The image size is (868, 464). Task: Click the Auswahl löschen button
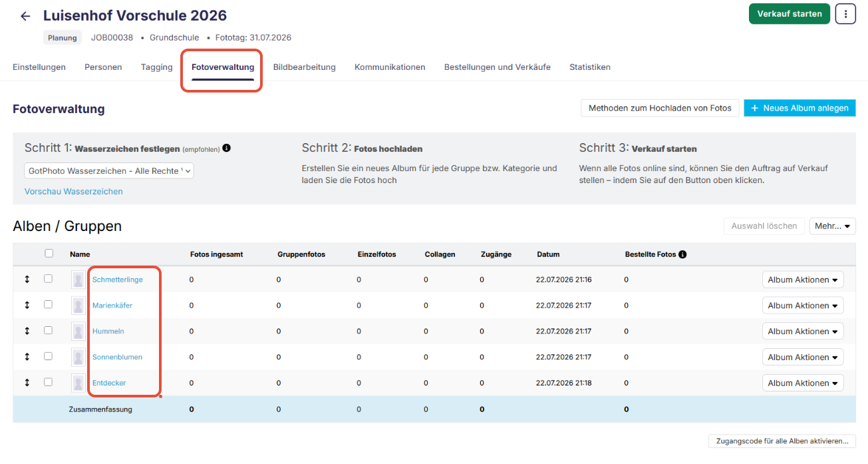pos(764,226)
